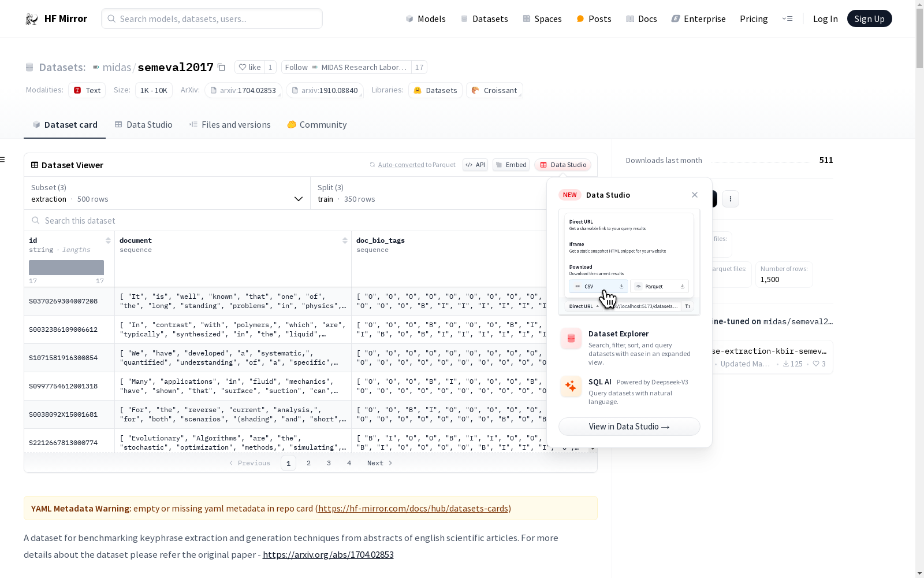Click the Dataset Explorer icon
This screenshot has width=924, height=578.
(571, 339)
